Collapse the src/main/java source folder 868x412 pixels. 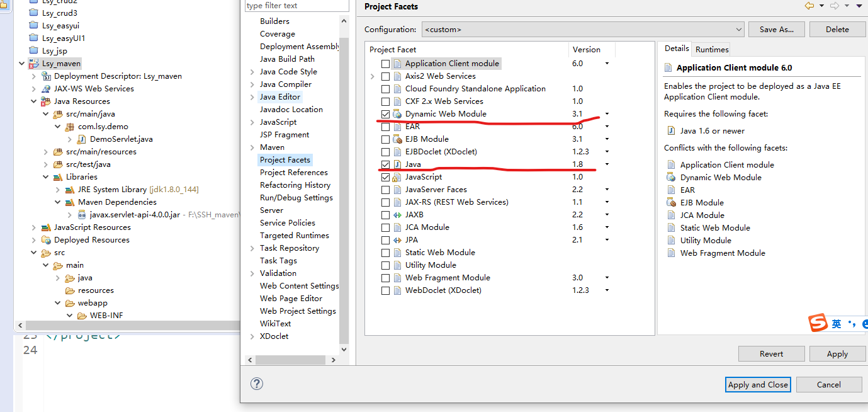tap(46, 114)
